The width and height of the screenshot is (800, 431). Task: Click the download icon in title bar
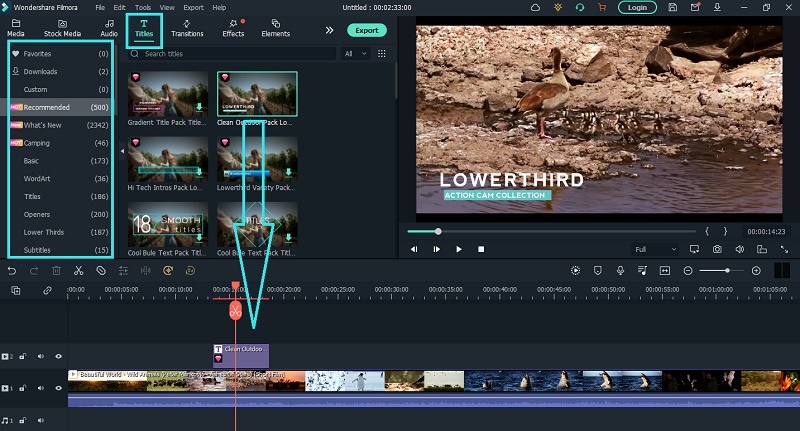(x=717, y=7)
